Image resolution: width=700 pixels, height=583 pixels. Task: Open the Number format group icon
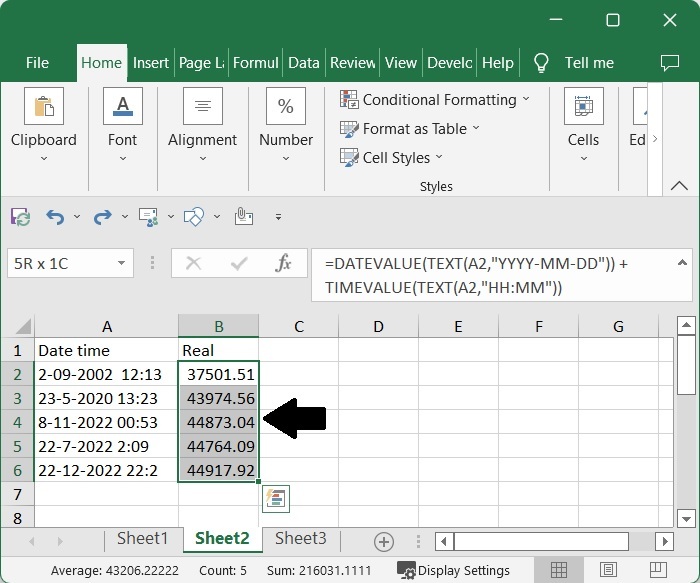(286, 106)
